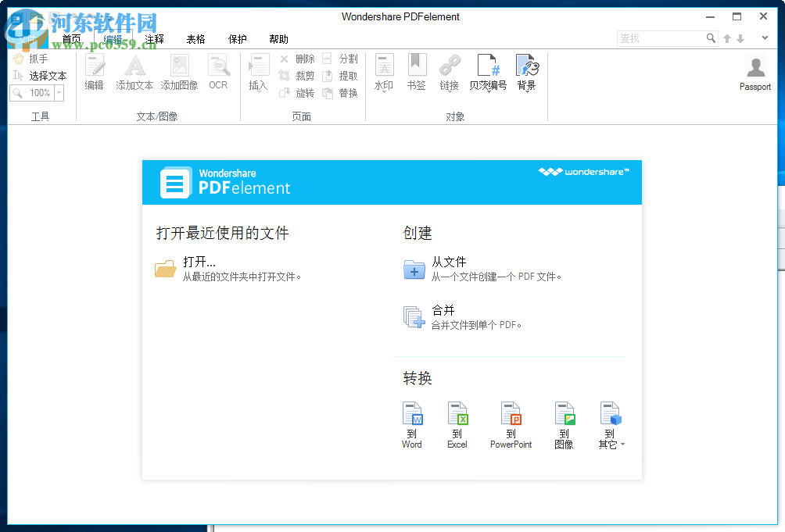Click the 插入 (Insert Page) icon

258,72
